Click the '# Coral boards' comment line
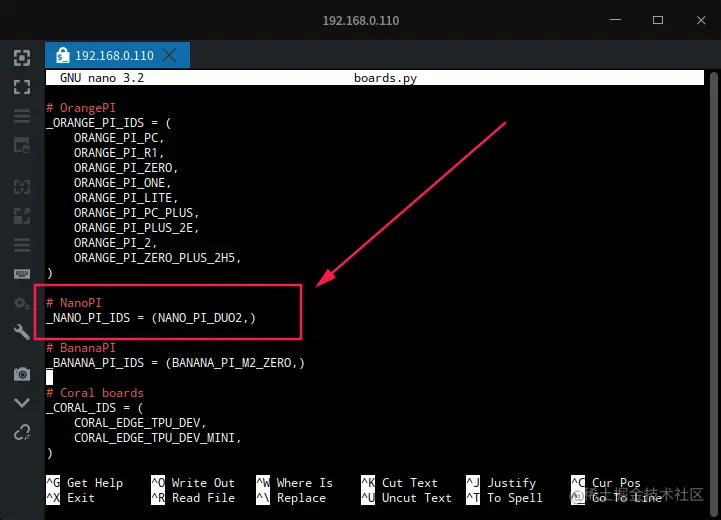Image resolution: width=721 pixels, height=520 pixels. [95, 393]
